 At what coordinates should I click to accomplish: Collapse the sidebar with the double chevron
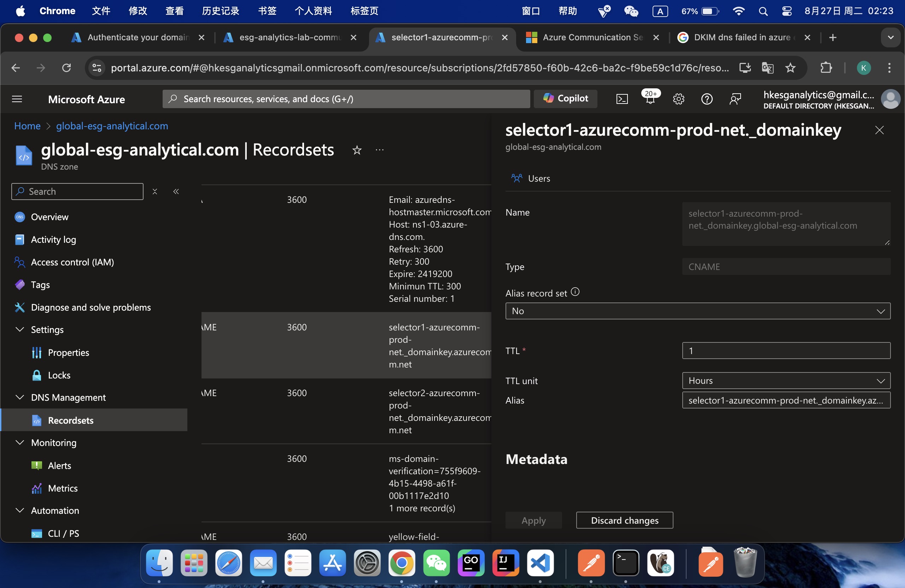click(176, 191)
